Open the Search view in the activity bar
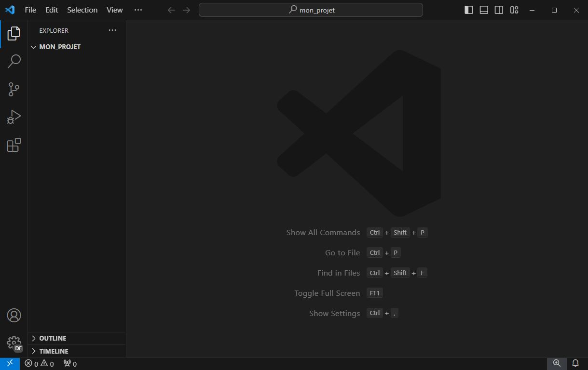 click(x=14, y=61)
